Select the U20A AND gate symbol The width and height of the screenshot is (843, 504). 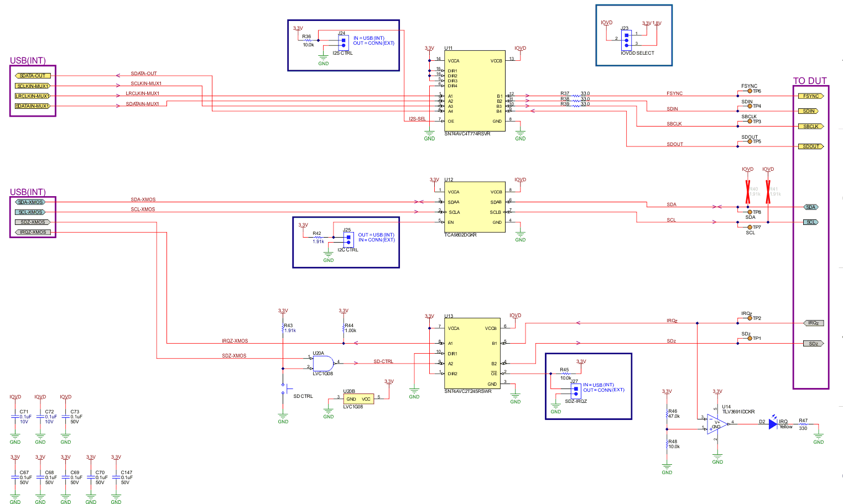pos(323,363)
